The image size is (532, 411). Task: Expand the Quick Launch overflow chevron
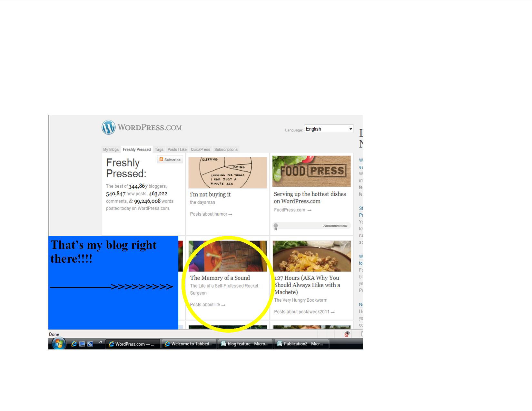click(101, 342)
